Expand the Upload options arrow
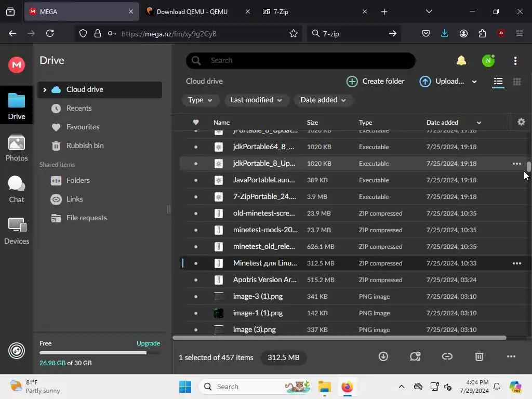This screenshot has height=399, width=532. coord(474,82)
